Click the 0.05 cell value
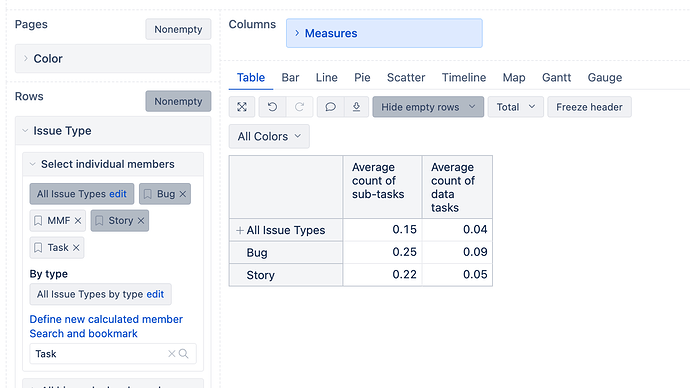 (x=475, y=275)
